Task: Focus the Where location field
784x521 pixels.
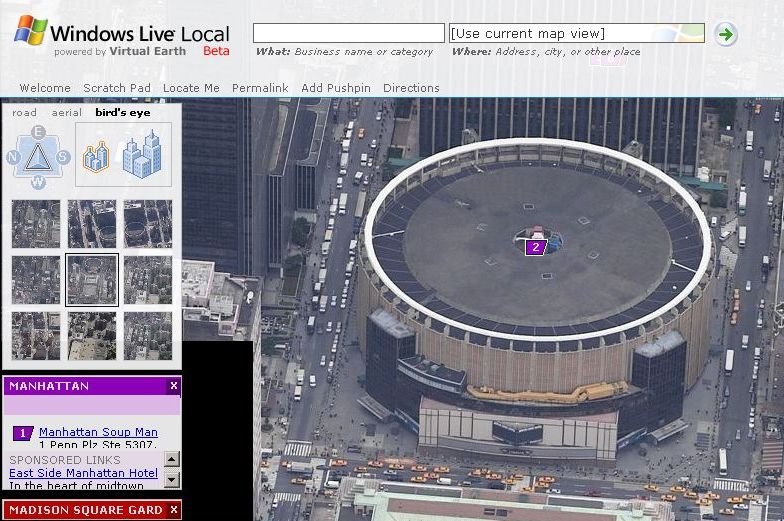Action: tap(576, 34)
